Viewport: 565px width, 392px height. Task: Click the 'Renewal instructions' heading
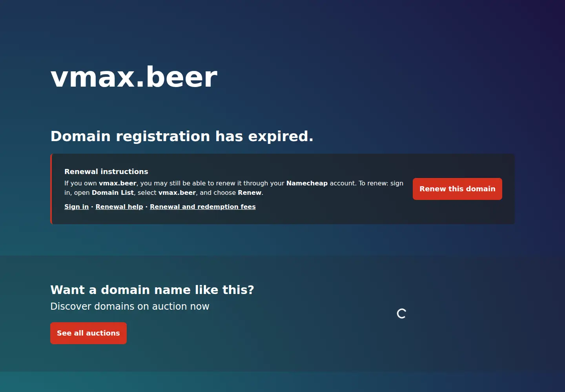pyautogui.click(x=106, y=171)
